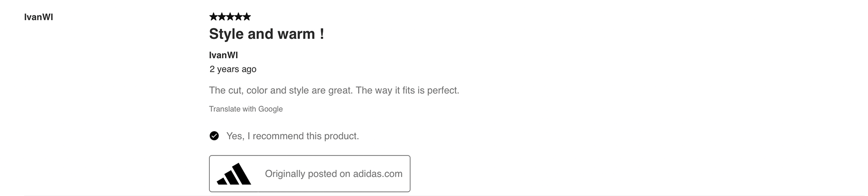Screen dimensions: 868x196
Task: Select the middle star of the rating
Action: point(230,17)
